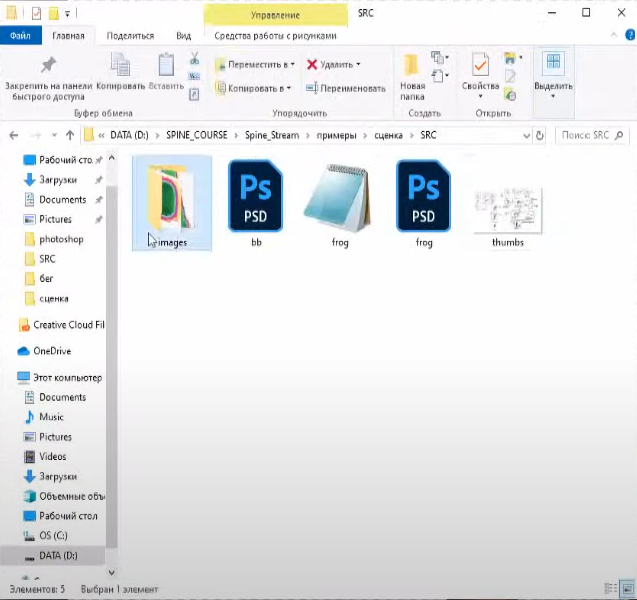Click the pin to Quick Access icon

point(47,66)
